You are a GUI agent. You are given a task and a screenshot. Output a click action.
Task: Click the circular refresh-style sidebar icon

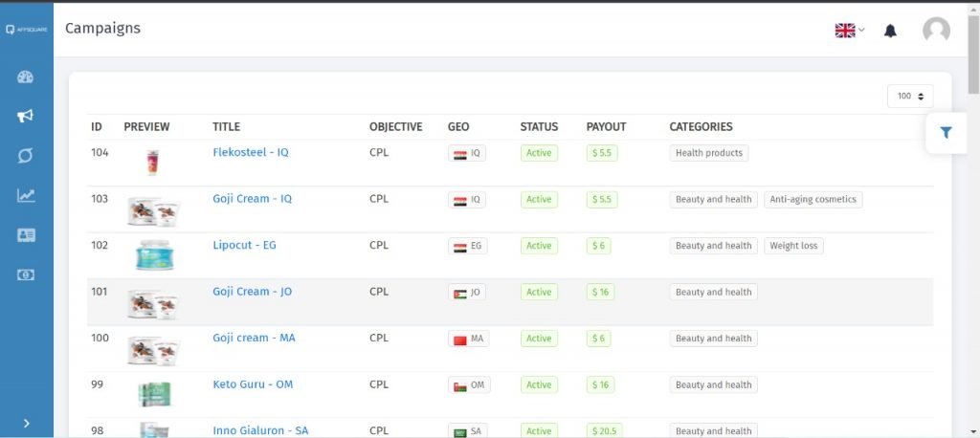click(26, 156)
